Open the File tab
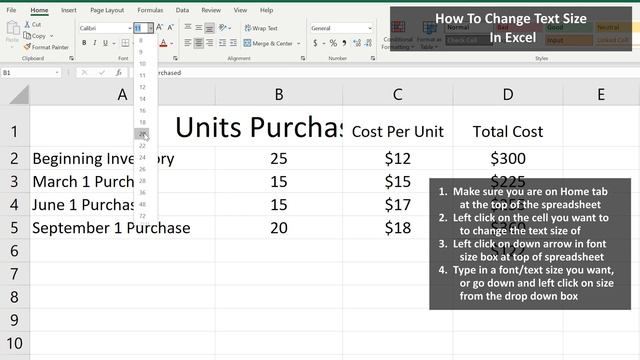Image resolution: width=640 pixels, height=360 pixels. [x=11, y=10]
